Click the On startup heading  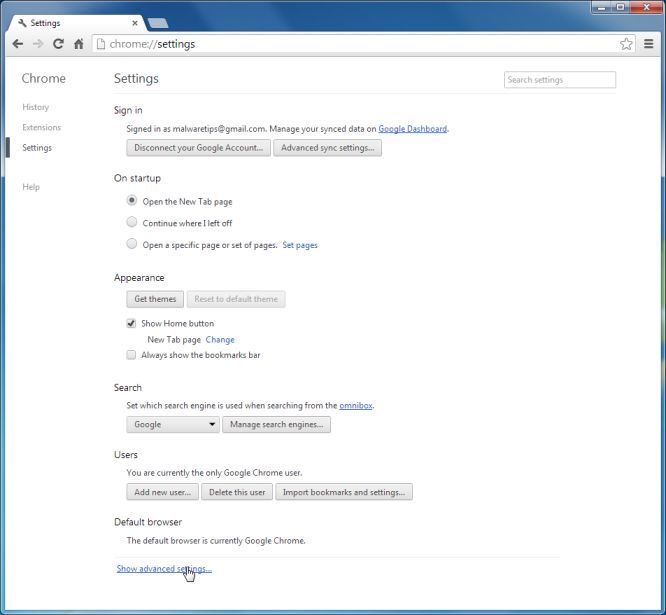point(137,178)
